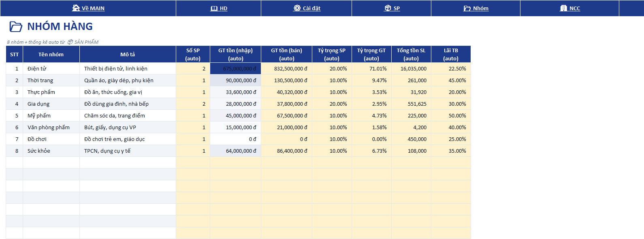644x239 pixels.
Task: Select the Lãi TB header
Action: (x=451, y=54)
